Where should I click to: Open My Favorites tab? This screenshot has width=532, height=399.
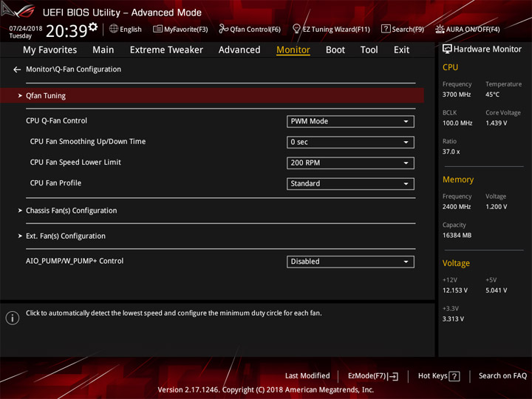(50, 50)
